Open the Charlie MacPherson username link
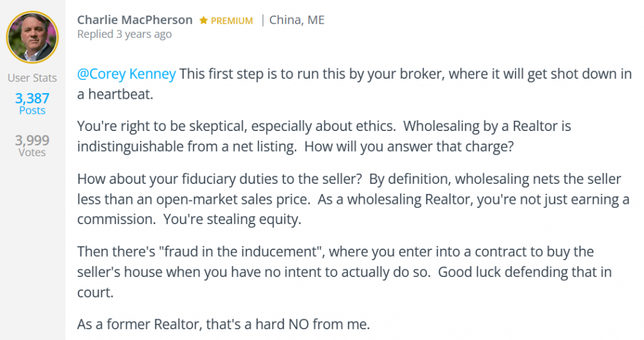This screenshot has width=644, height=340. pyautogui.click(x=135, y=20)
